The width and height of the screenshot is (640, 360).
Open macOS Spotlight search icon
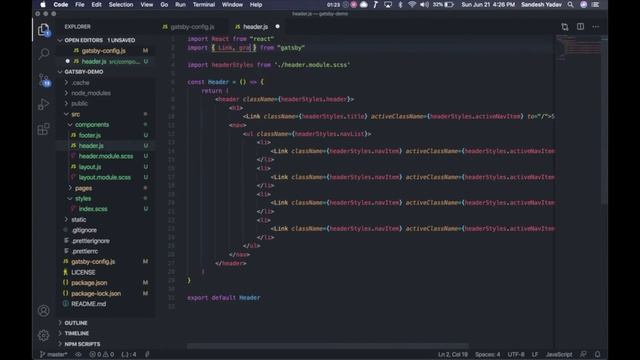[x=570, y=4]
